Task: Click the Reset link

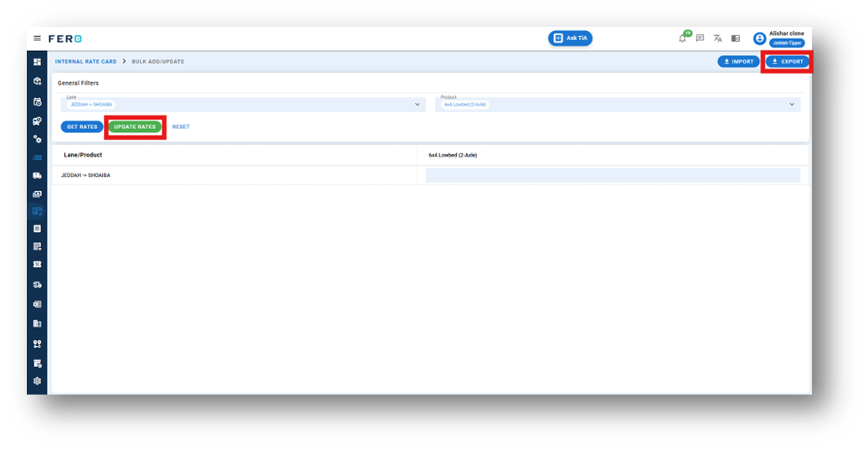Action: (181, 127)
